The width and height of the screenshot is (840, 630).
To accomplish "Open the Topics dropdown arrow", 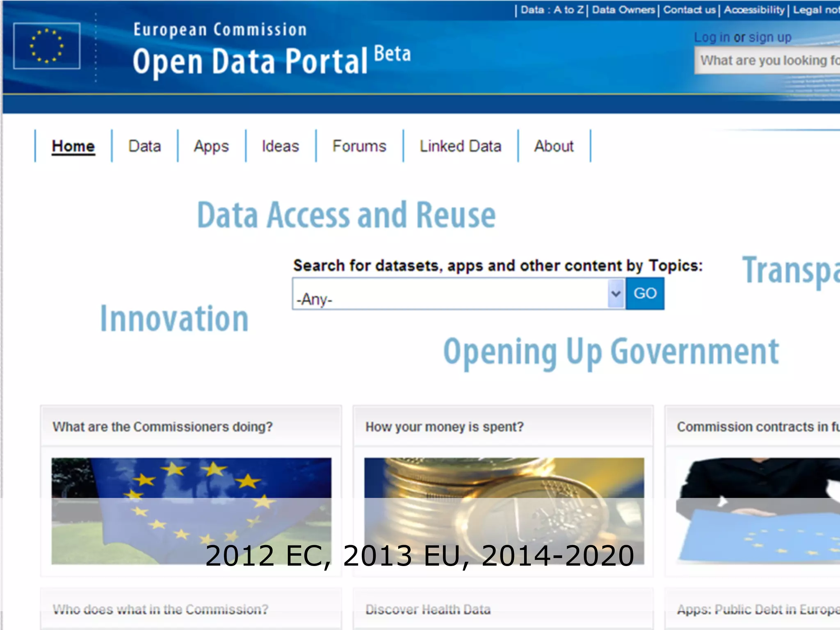I will (x=616, y=294).
